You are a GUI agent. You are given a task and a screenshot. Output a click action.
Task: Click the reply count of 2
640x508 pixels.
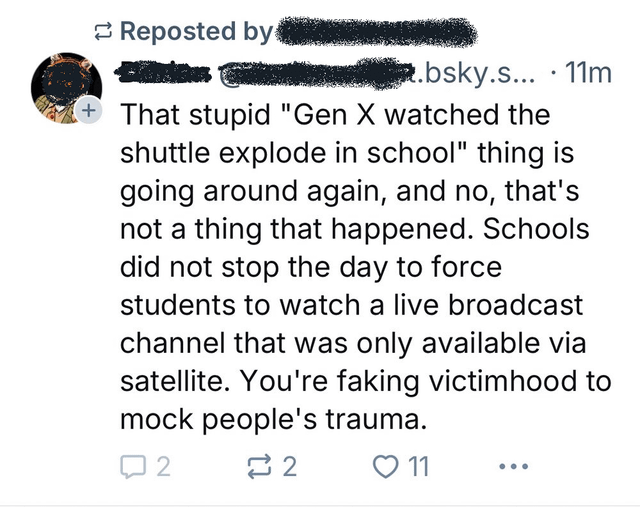[x=163, y=464]
